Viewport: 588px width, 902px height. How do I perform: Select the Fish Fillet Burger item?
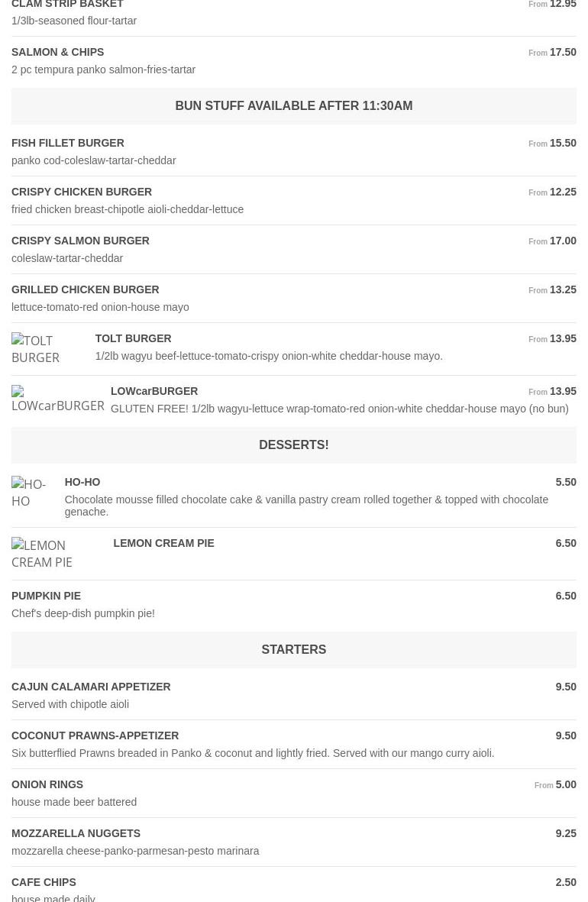(x=68, y=143)
